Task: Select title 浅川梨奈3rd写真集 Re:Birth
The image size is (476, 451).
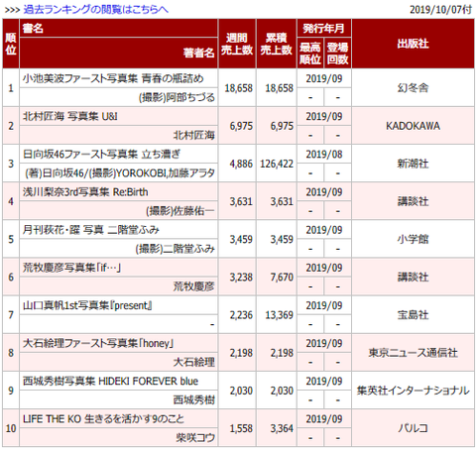Action: click(x=85, y=192)
